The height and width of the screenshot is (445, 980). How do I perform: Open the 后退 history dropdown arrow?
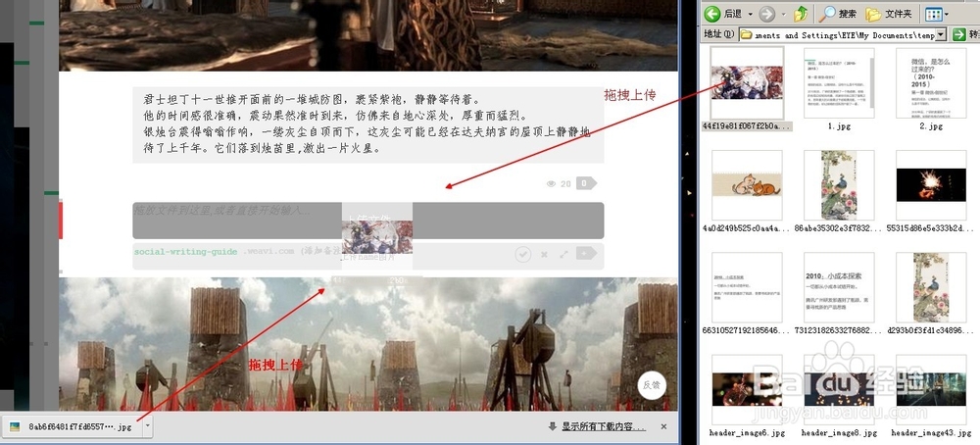752,14
